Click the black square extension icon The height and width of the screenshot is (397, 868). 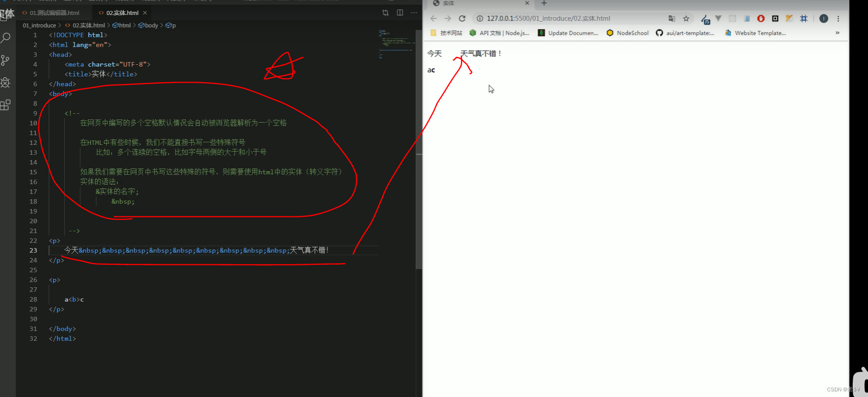tap(775, 18)
